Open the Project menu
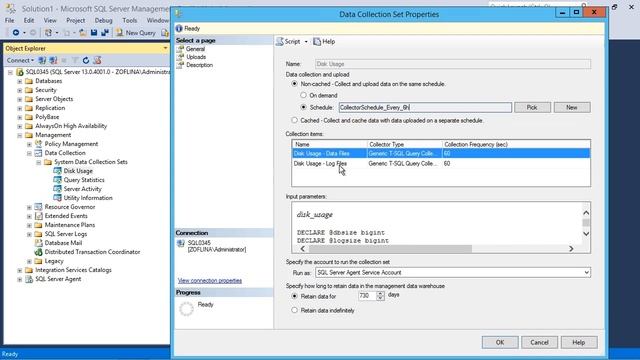The height and width of the screenshot is (360, 640). tap(76, 20)
